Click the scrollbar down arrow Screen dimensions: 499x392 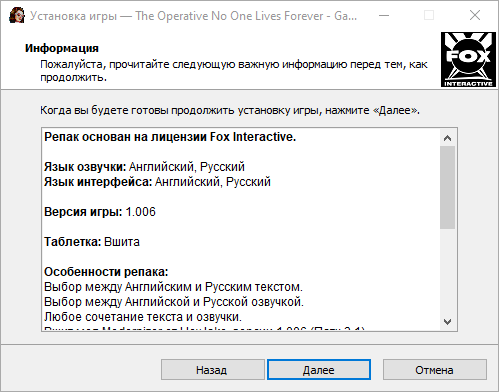[447, 322]
